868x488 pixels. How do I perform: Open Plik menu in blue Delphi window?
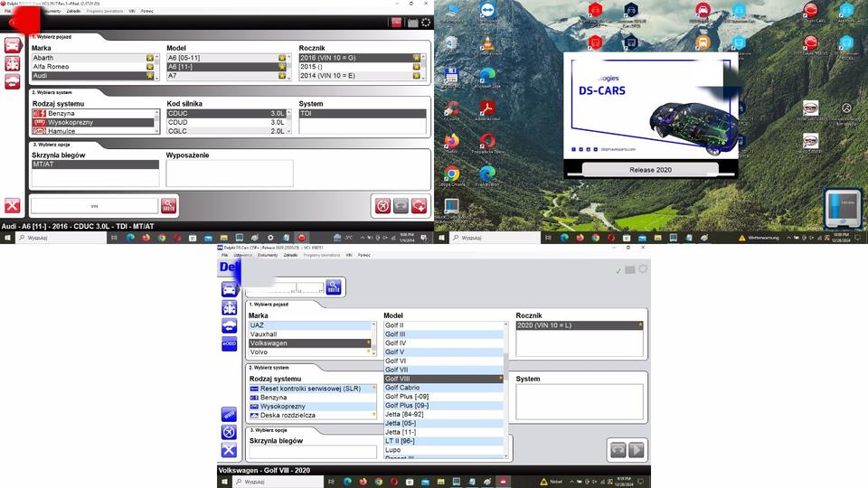pos(224,255)
